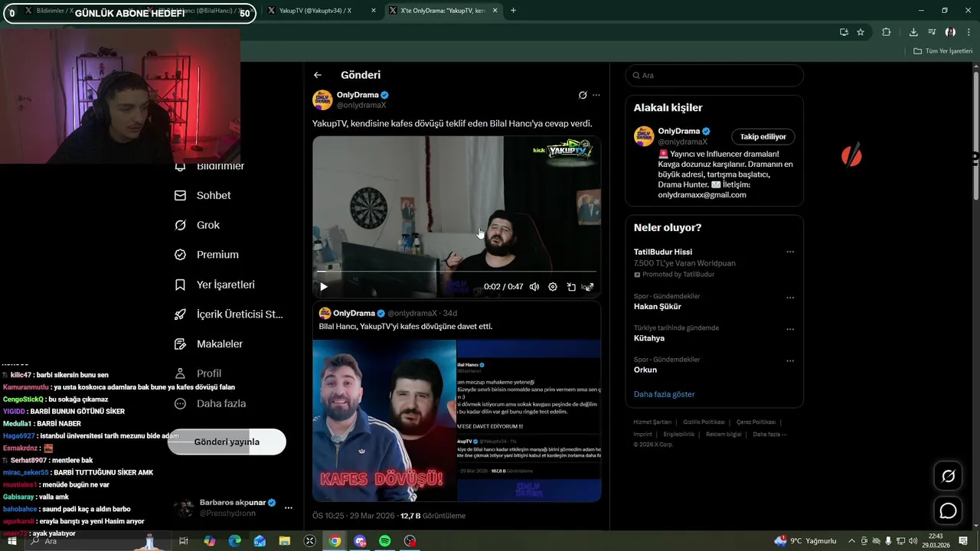Seek on the video progress bar
The image size is (980, 551).
pyautogui.click(x=456, y=271)
